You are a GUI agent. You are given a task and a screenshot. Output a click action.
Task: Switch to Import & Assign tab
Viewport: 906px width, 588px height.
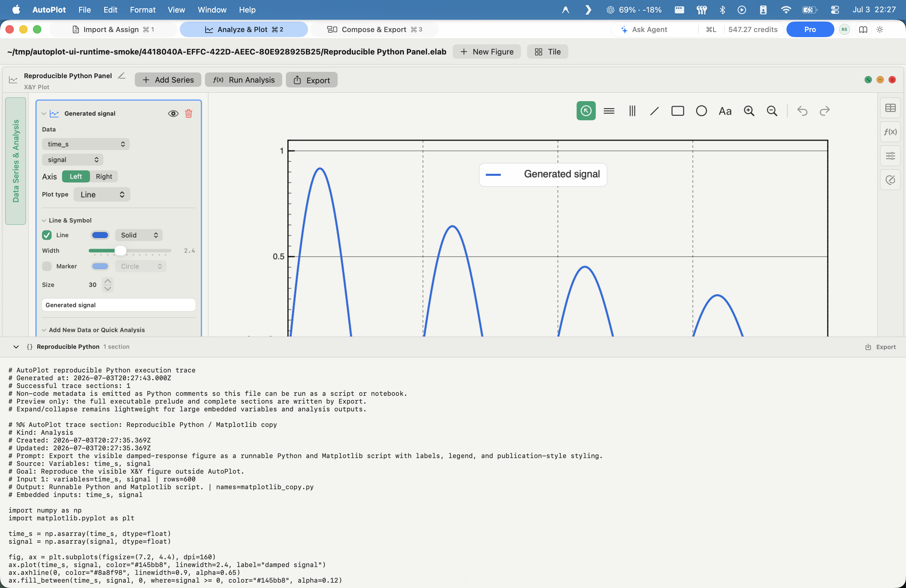coord(114,29)
